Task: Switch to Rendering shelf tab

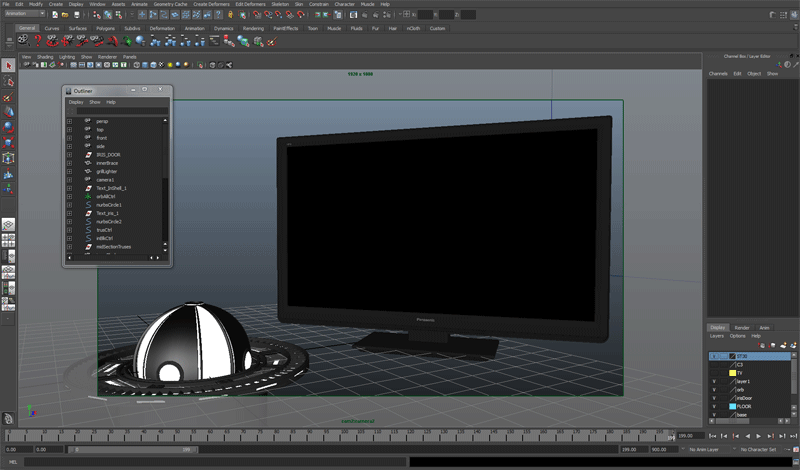Action: pyautogui.click(x=253, y=29)
